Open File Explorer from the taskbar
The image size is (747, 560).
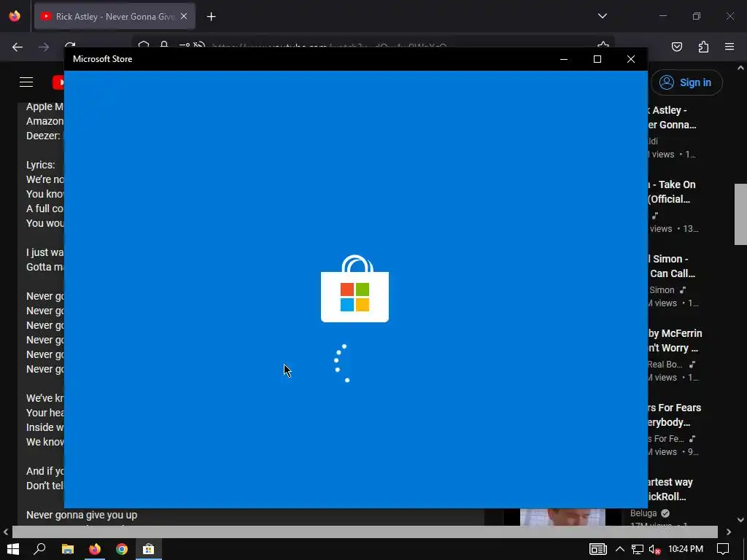pyautogui.click(x=68, y=549)
